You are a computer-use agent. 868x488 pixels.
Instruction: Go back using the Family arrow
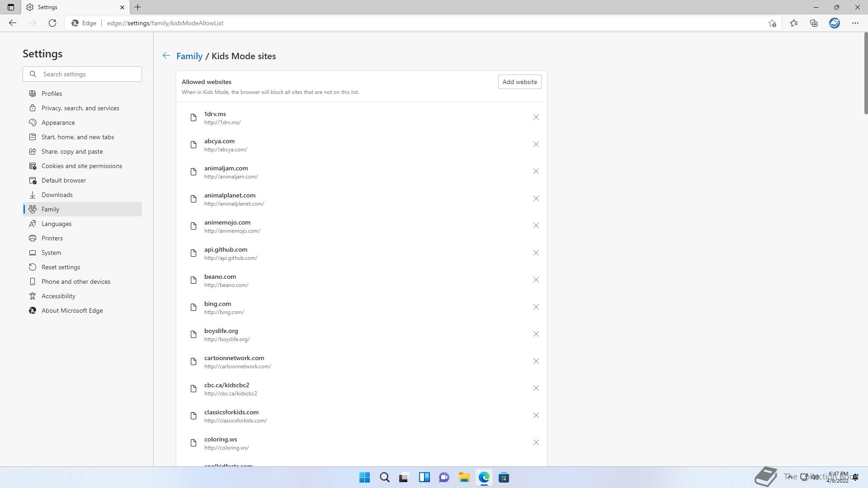166,56
